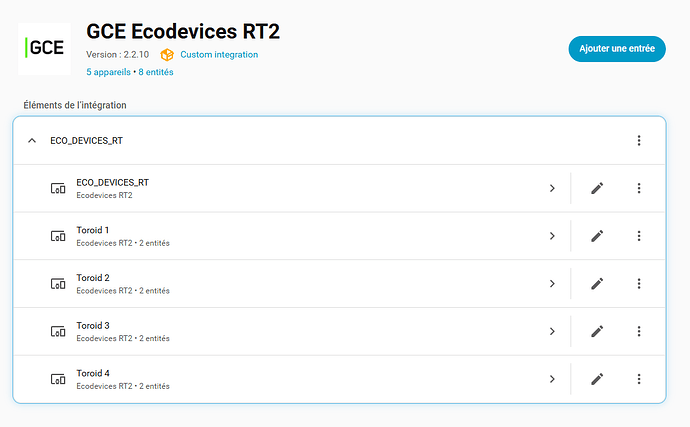690x427 pixels.
Task: Open the 8 entités link
Action: click(156, 72)
